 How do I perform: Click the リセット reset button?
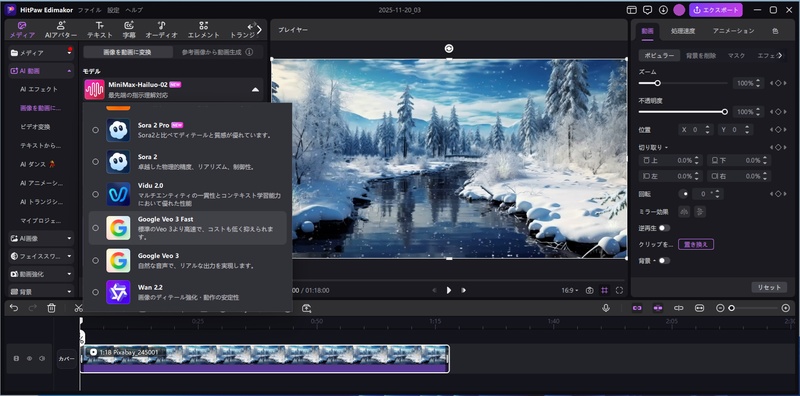pyautogui.click(x=769, y=287)
